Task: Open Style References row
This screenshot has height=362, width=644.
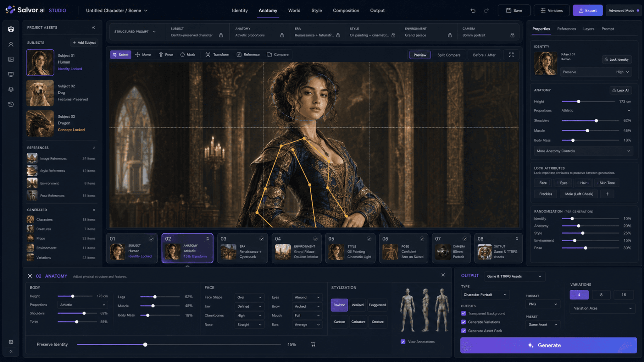Action: pyautogui.click(x=61, y=171)
